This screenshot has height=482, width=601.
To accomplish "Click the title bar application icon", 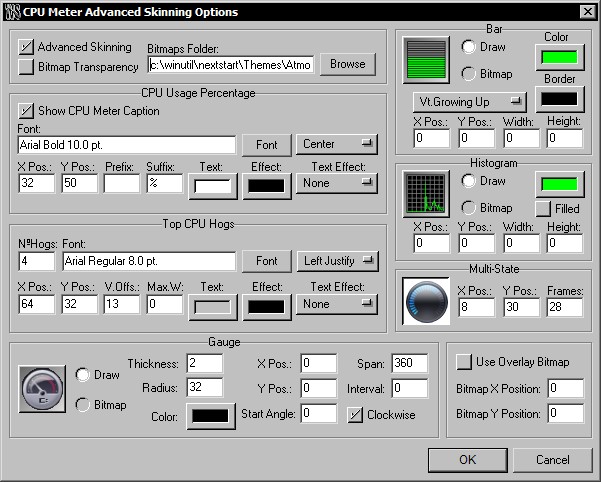I will [x=11, y=12].
